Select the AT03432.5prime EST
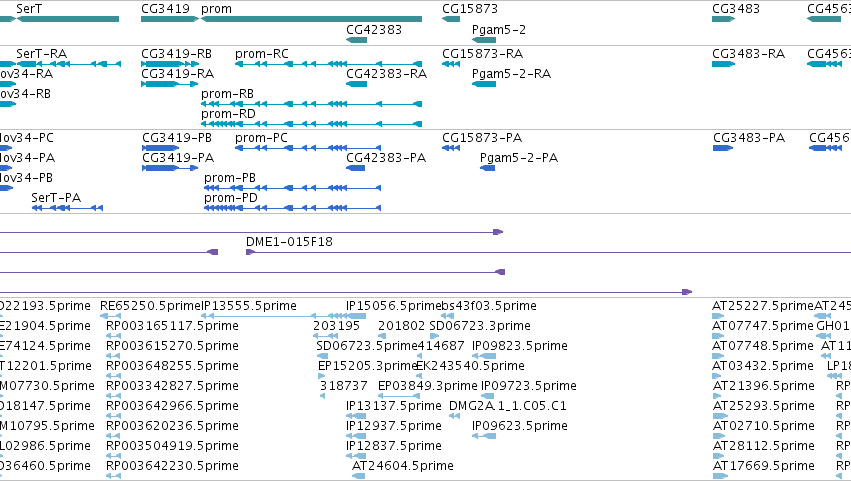This screenshot has width=851, height=481. (718, 376)
